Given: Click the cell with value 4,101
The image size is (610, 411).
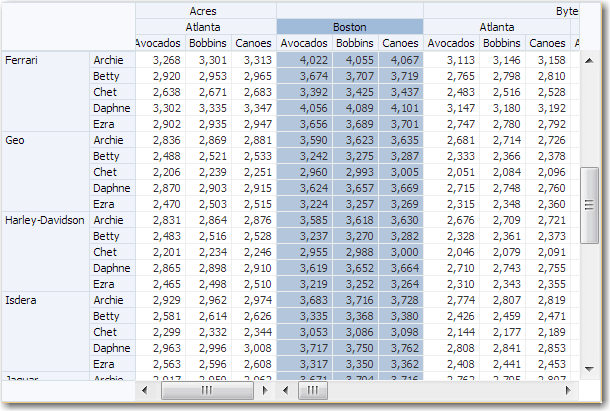Looking at the screenshot, I should (400, 108).
